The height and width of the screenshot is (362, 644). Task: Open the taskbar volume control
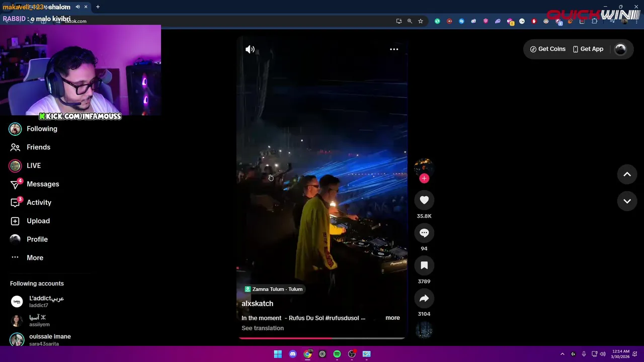click(603, 354)
